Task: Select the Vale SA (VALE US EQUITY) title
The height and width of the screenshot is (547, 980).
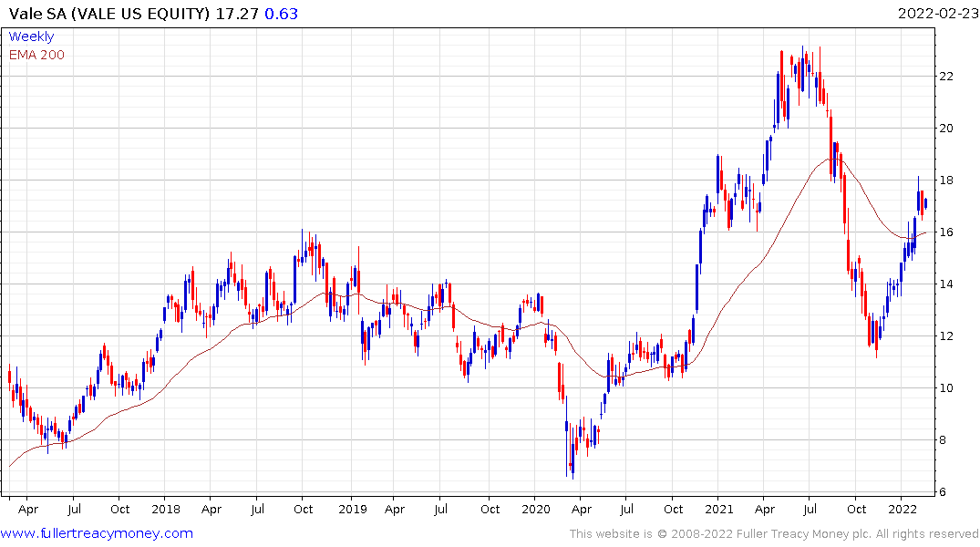Action: point(109,14)
